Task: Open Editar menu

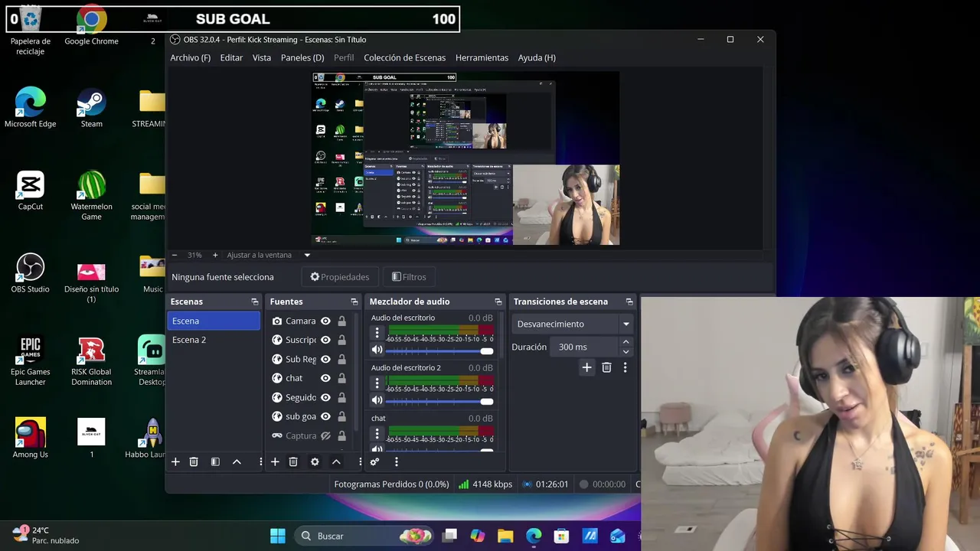Action: 231,57
